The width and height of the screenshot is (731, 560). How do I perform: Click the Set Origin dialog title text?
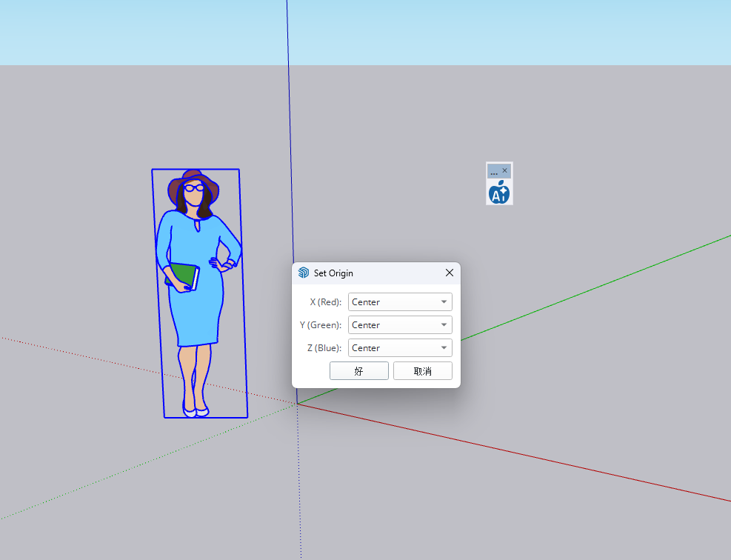(x=333, y=273)
